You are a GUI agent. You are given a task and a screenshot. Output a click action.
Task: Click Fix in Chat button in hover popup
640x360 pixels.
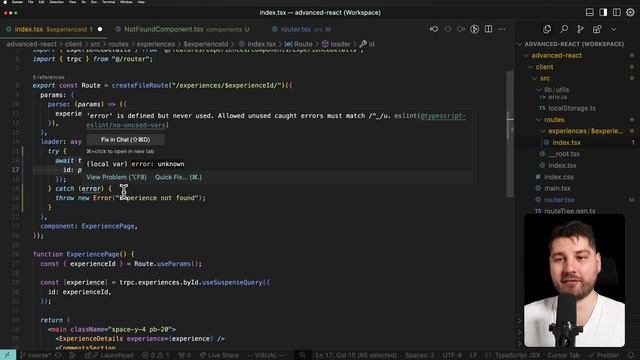pyautogui.click(x=125, y=140)
